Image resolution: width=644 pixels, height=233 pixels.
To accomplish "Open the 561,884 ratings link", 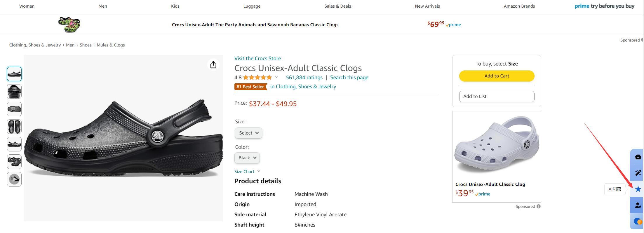I will tap(304, 77).
